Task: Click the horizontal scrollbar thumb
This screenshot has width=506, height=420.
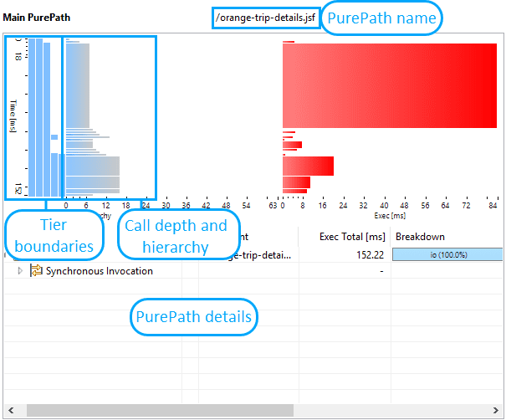Action: tap(160, 410)
